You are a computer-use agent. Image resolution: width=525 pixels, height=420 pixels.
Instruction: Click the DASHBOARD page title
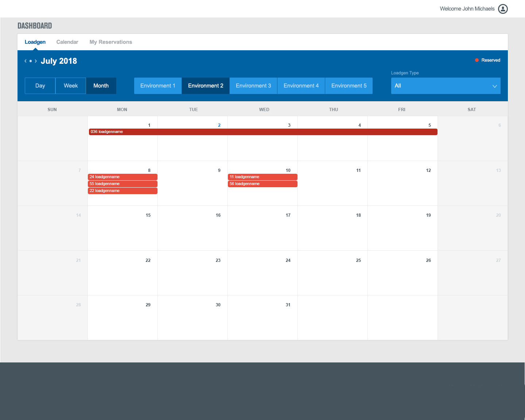pos(35,26)
